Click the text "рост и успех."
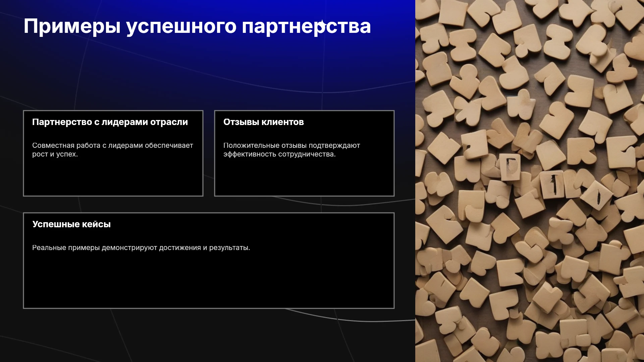The height and width of the screenshot is (362, 644). [55, 154]
